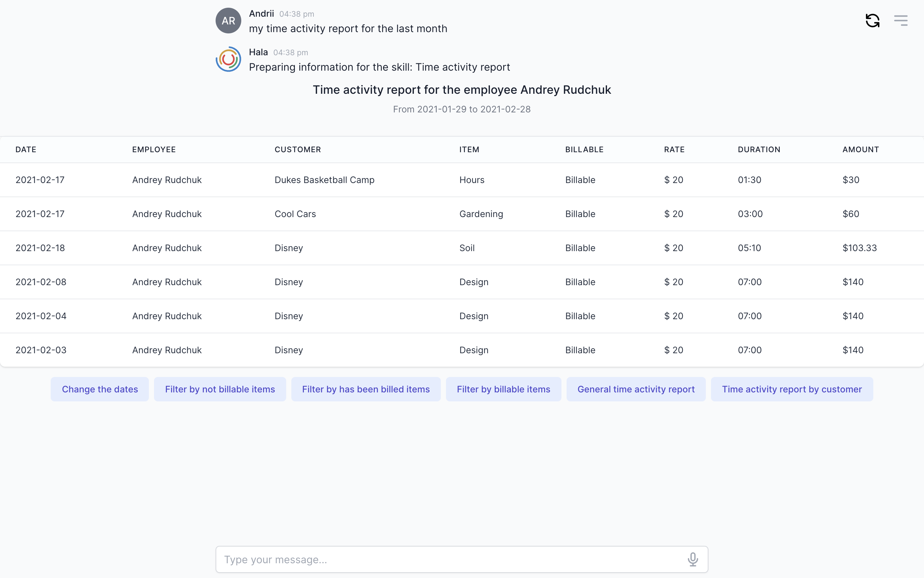This screenshot has width=924, height=578.
Task: Click the CUSTOMER column header
Action: [x=298, y=149]
